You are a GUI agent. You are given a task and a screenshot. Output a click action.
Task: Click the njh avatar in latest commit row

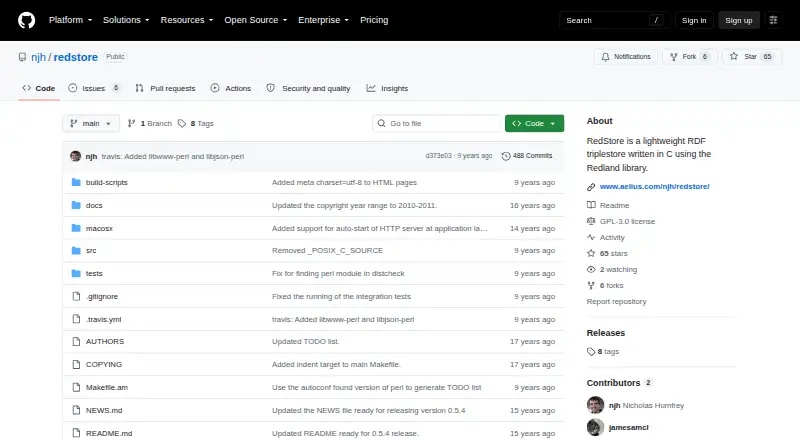(x=76, y=156)
